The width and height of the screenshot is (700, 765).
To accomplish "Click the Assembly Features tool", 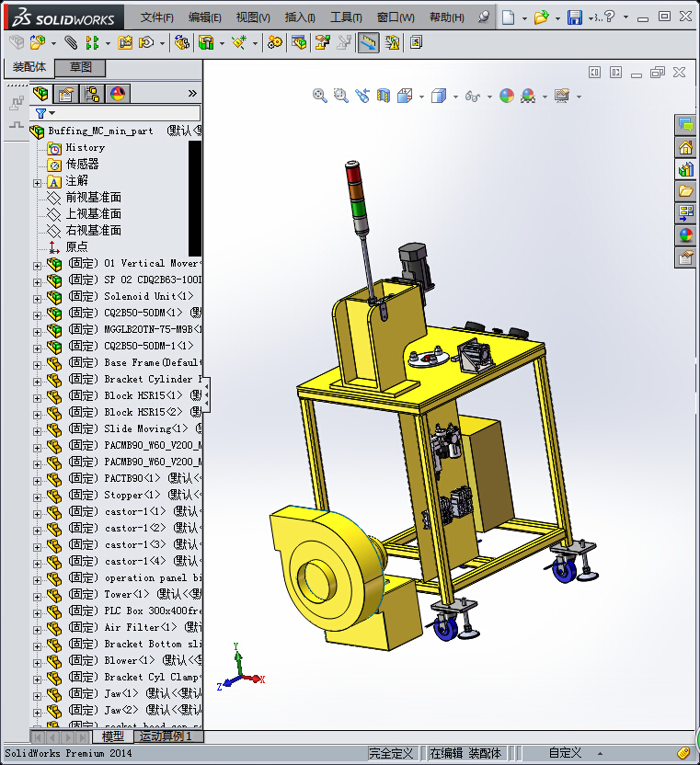I will point(206,42).
